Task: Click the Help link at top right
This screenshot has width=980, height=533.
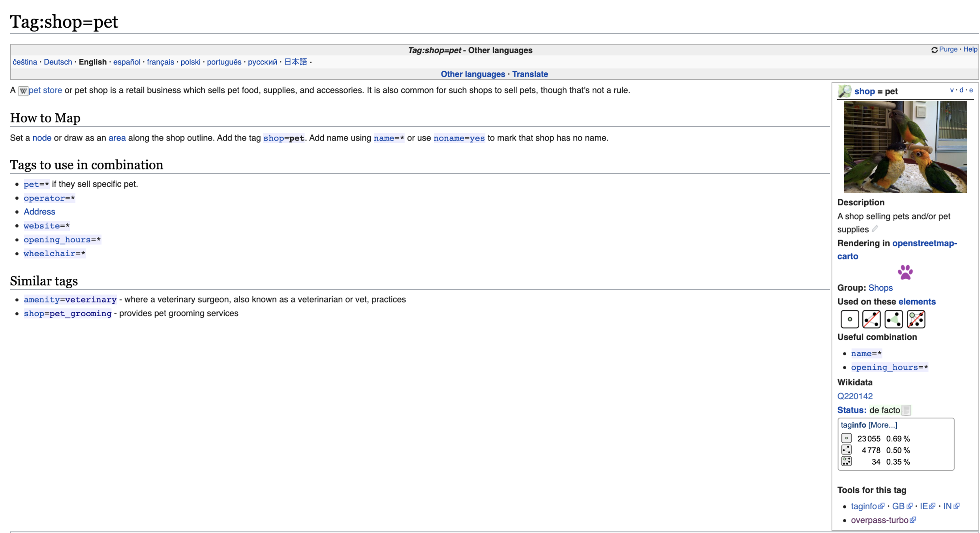Action: (x=970, y=49)
